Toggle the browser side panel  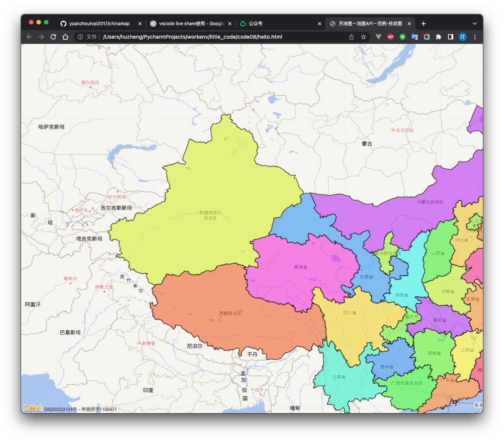451,37
